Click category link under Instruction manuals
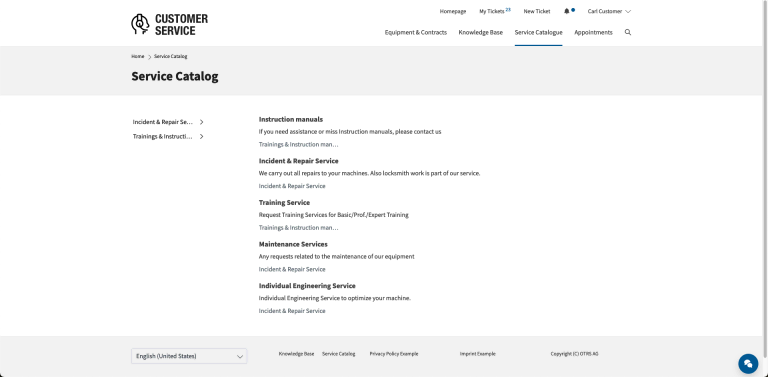This screenshot has width=768, height=377. [x=298, y=144]
